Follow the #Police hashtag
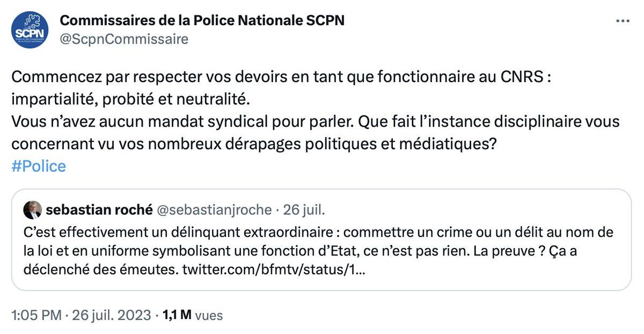 pyautogui.click(x=38, y=166)
